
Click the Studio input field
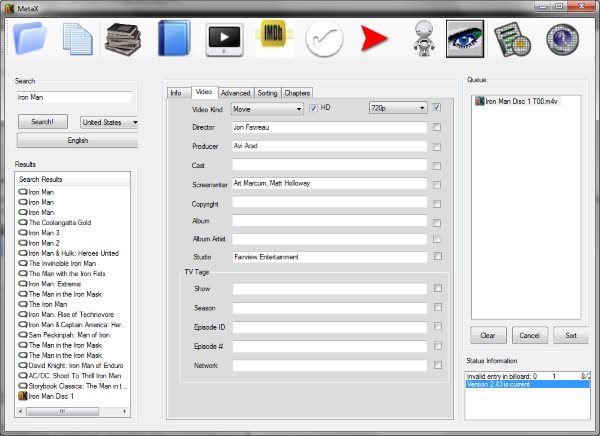pyautogui.click(x=329, y=257)
